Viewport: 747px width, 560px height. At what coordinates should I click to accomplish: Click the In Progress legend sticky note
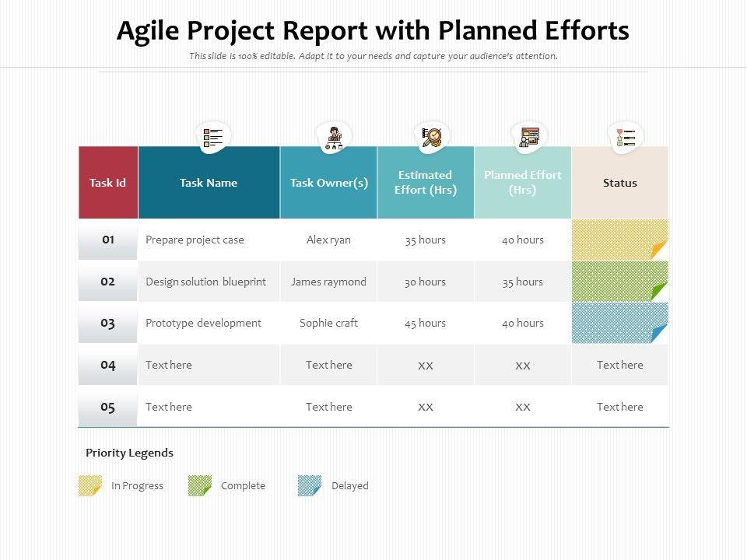pyautogui.click(x=90, y=486)
